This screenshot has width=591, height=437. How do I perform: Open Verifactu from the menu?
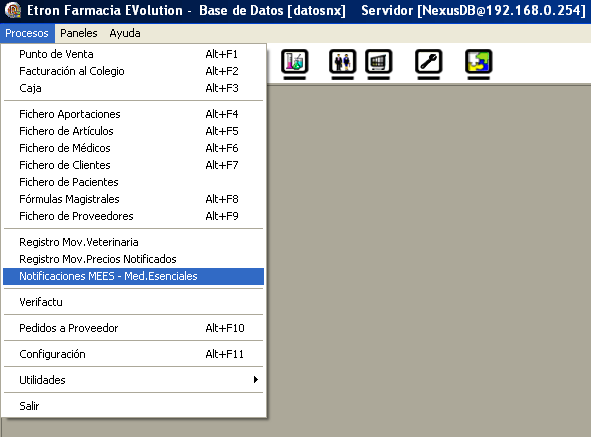(x=134, y=302)
